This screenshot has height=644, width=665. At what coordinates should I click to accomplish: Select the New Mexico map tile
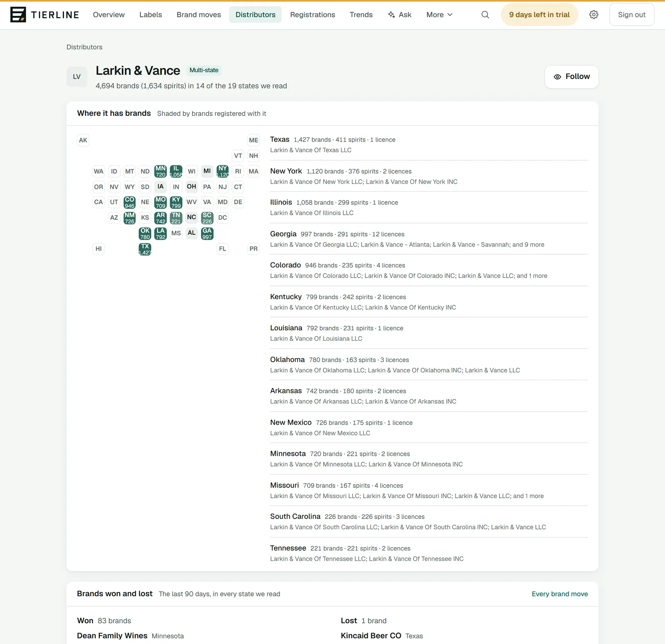tap(130, 218)
